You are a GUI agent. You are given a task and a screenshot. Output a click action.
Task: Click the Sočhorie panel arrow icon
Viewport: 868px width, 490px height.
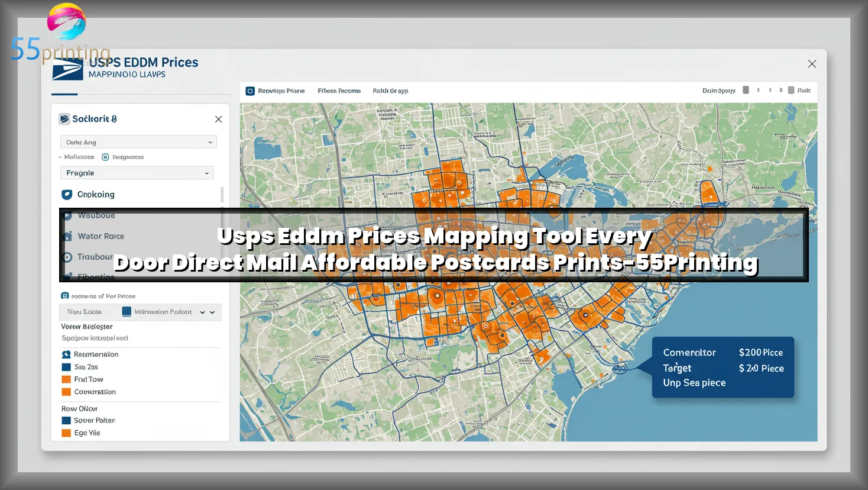click(x=64, y=119)
